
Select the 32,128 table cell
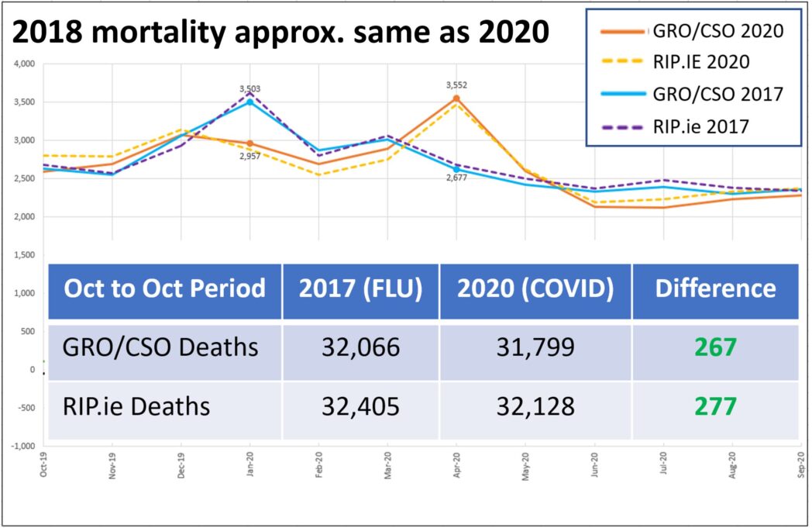535,405
